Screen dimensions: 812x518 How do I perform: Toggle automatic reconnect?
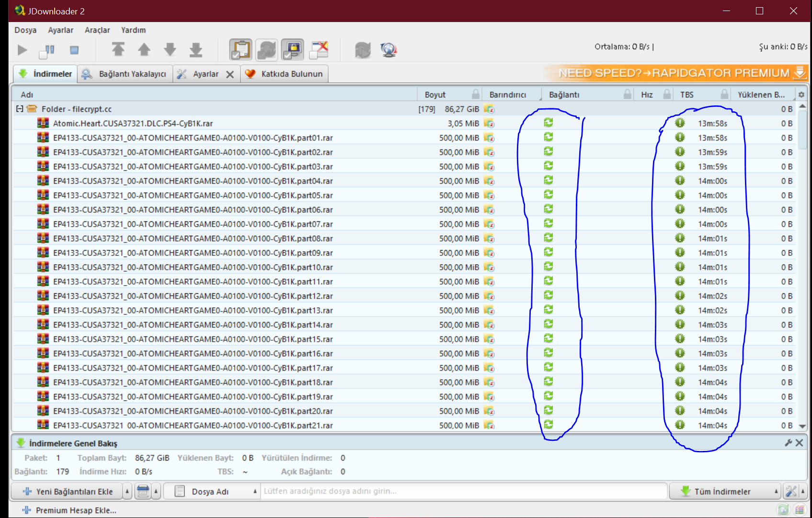267,49
